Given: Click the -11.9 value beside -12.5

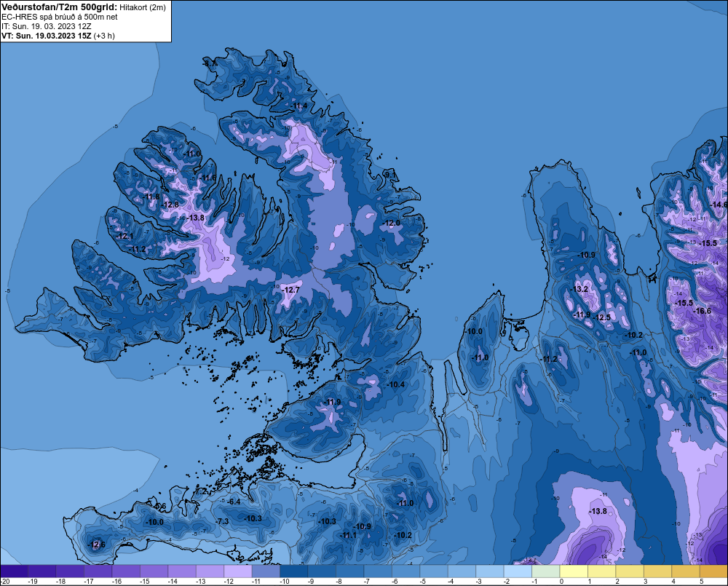Looking at the screenshot, I should 582,314.
